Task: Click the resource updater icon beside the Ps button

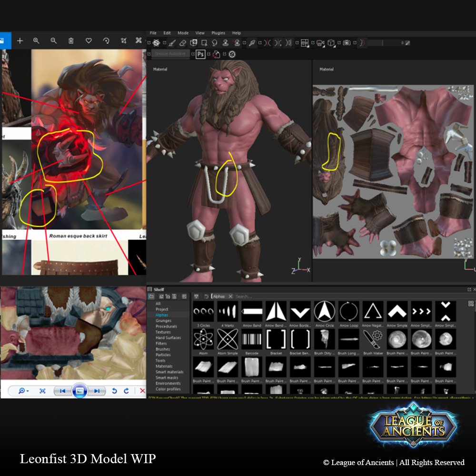Action: 216,54
